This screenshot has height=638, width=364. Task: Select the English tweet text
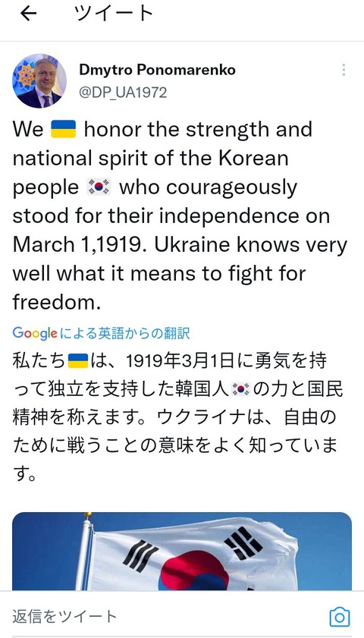click(x=180, y=215)
